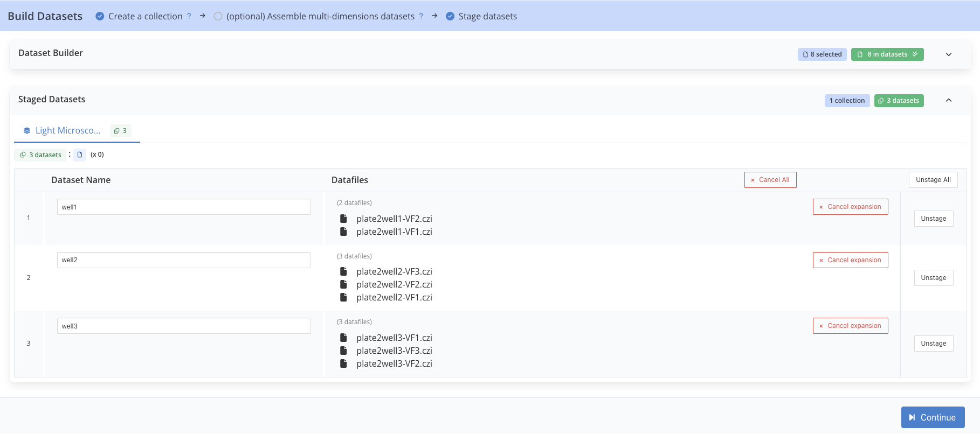980x434 pixels.
Task: Click file icon of plate2well1-VF2.czi
Action: coord(343,219)
